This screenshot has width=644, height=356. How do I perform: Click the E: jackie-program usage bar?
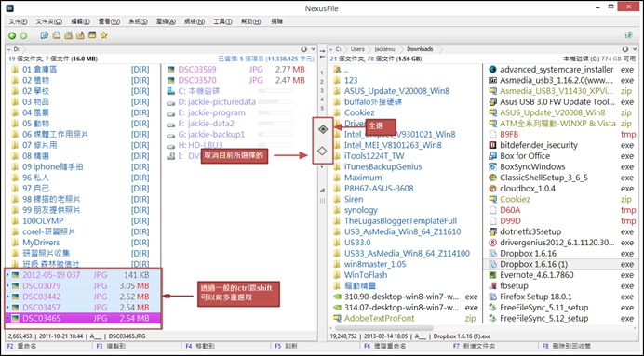click(x=275, y=112)
